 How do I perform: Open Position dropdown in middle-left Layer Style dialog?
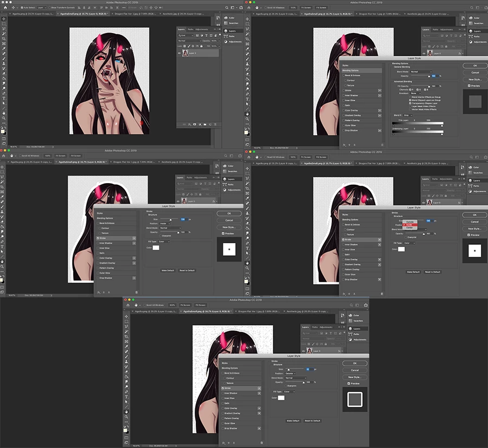pyautogui.click(x=165, y=224)
